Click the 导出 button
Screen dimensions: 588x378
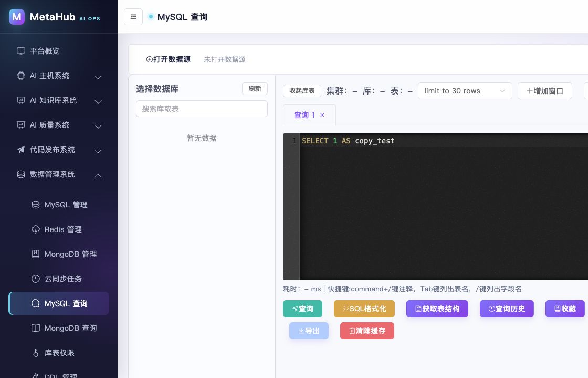[309, 331]
